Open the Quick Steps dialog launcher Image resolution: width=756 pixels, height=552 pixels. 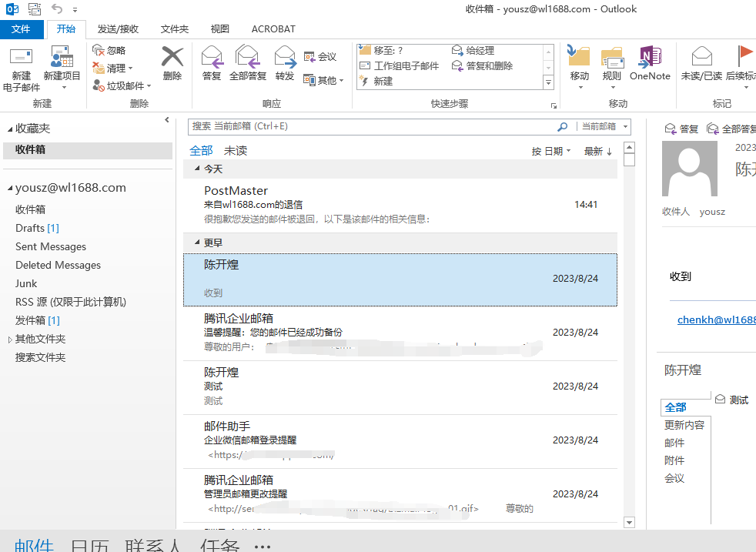554,105
